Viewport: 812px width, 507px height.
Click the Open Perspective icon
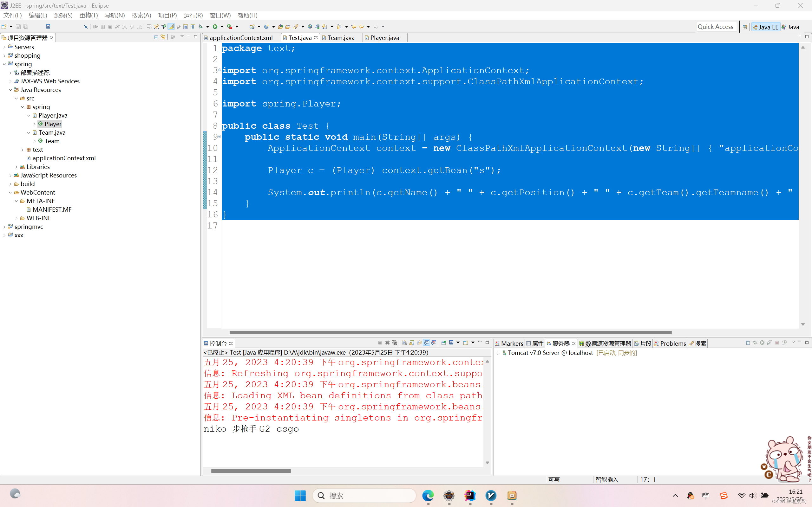pyautogui.click(x=744, y=27)
